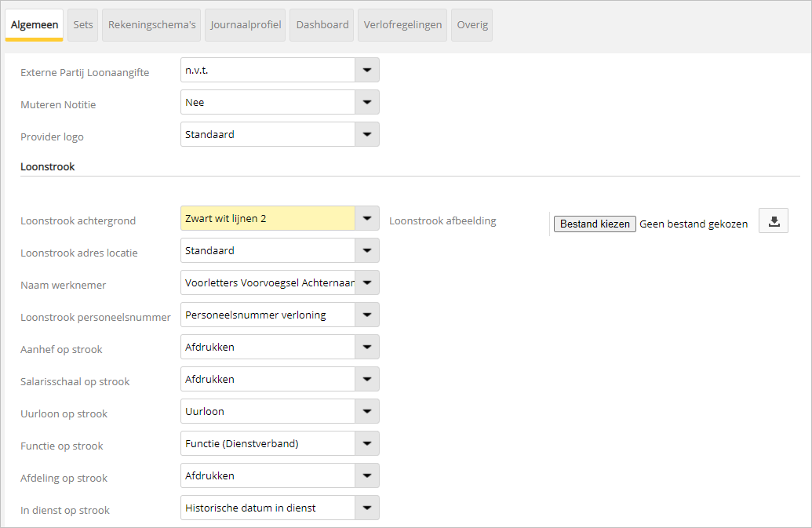This screenshot has height=528, width=812.
Task: Open the Verlofregelingen tab
Action: 402,24
